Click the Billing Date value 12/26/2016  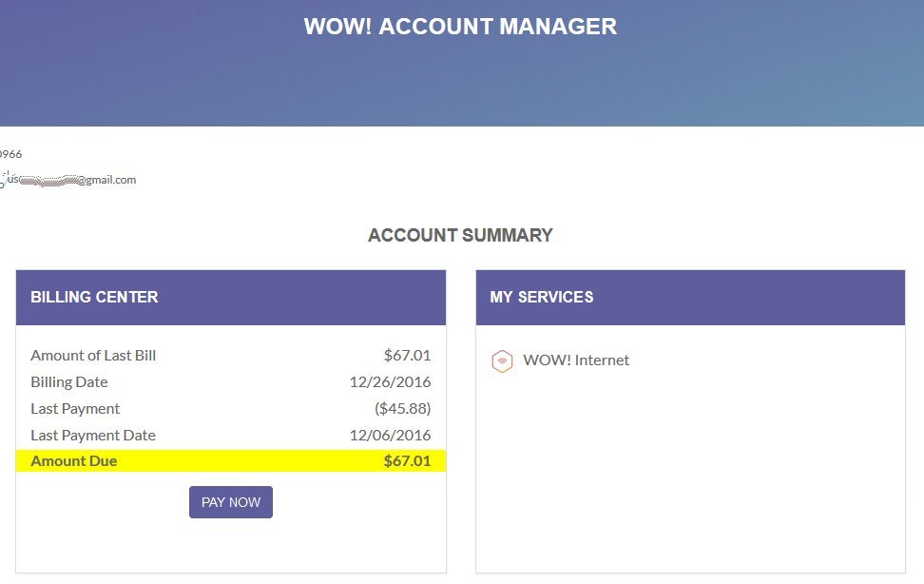391,381
